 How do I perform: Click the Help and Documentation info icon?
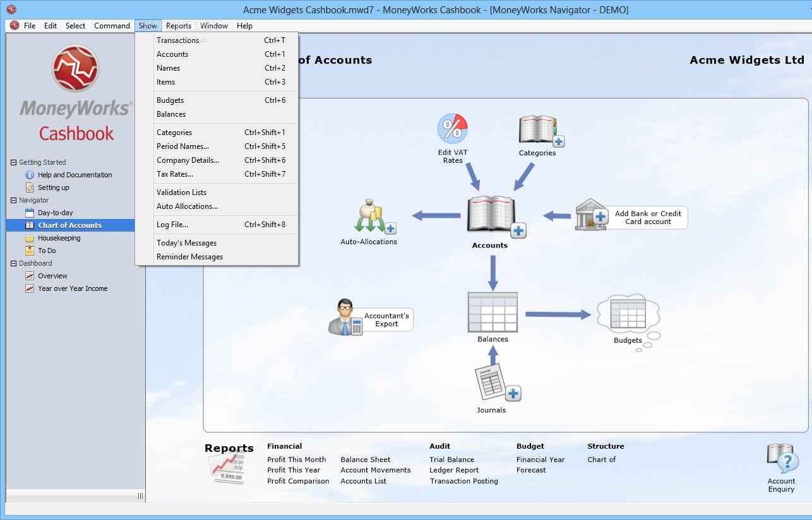30,175
